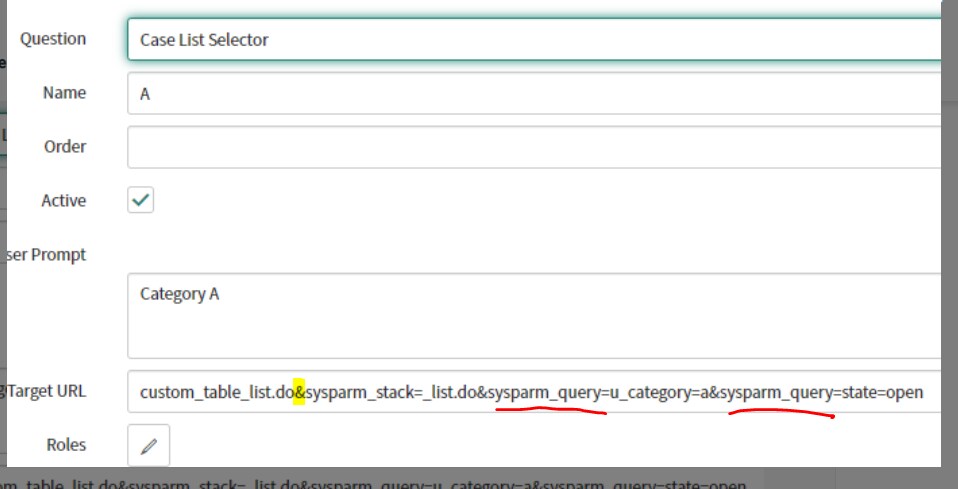Viewport: 958px width, 489px height.
Task: Click the Name field label
Action: pos(64,93)
